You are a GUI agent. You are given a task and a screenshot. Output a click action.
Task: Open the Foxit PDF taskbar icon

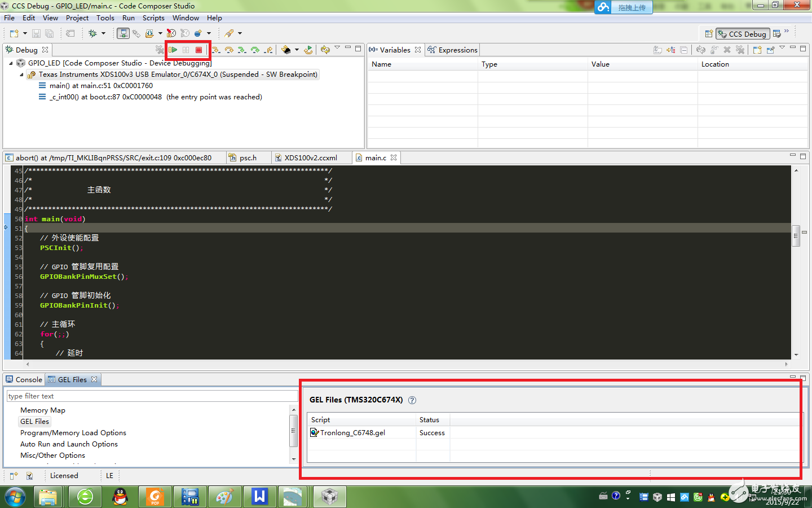155,497
